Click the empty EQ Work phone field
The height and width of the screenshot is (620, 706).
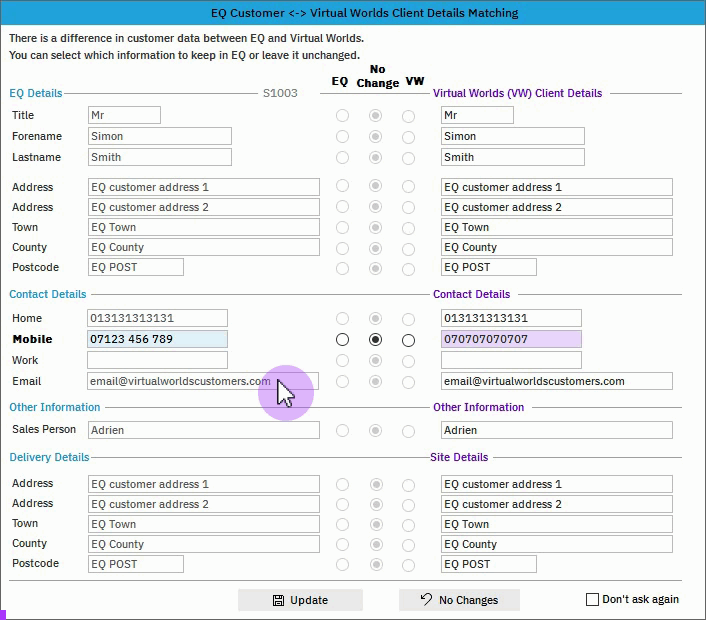157,360
